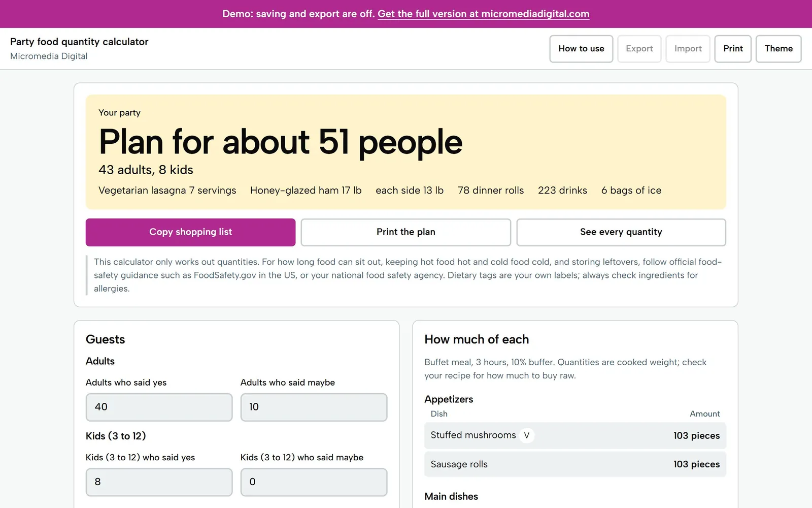Open the How to use guide
Image resolution: width=812 pixels, height=508 pixels.
click(581, 49)
